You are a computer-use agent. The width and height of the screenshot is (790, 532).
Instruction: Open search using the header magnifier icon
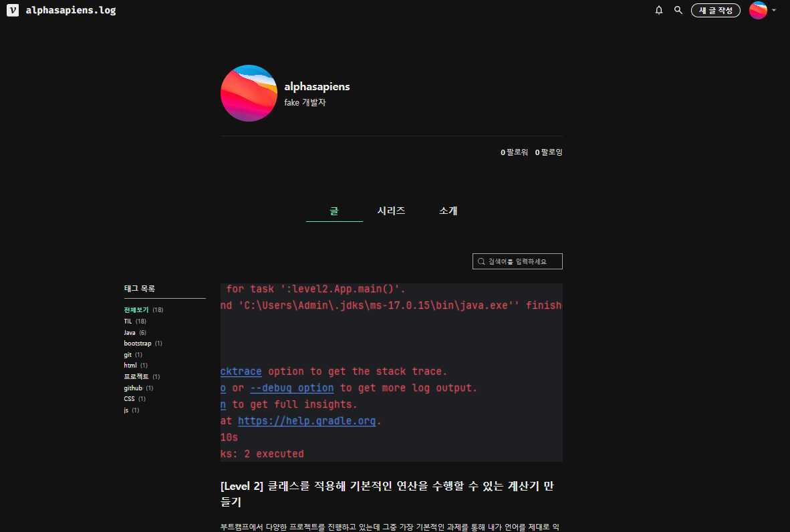tap(678, 10)
